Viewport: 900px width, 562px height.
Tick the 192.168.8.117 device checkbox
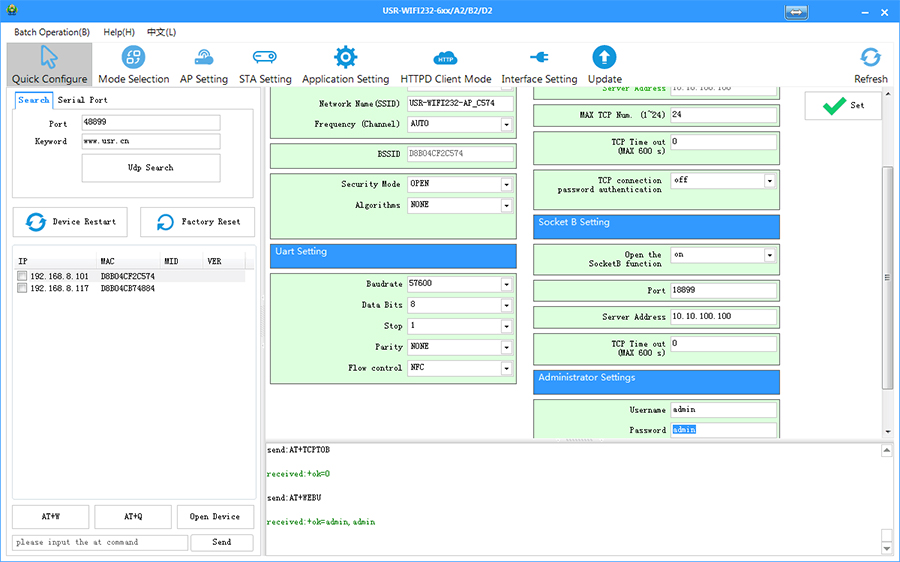pos(22,288)
